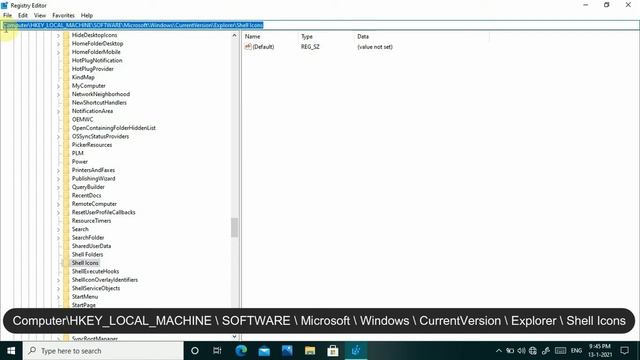The image size is (640, 360).
Task: Open the Favorites menu
Action: pyautogui.click(x=63, y=16)
